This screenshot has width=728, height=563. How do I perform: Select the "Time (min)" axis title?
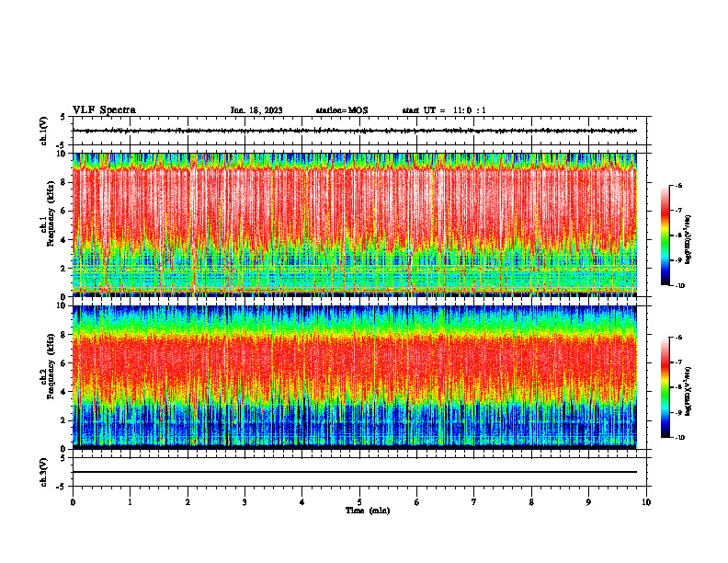[368, 511]
